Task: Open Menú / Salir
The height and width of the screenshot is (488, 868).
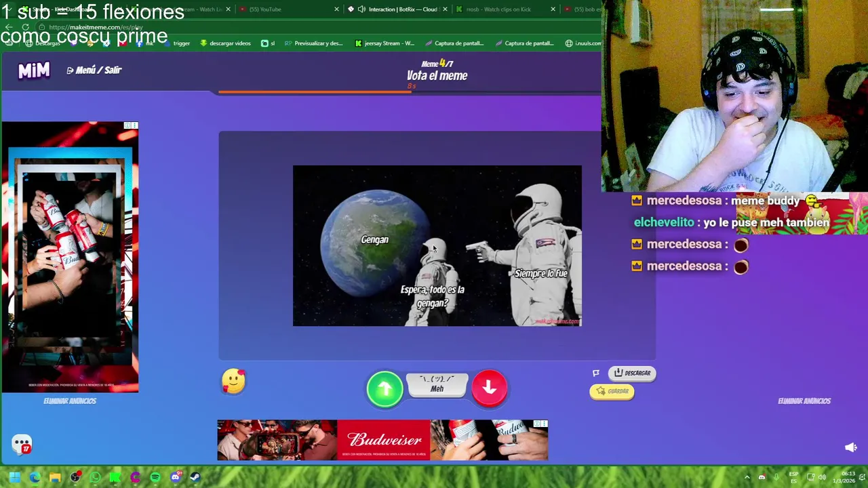Action: 94,70
